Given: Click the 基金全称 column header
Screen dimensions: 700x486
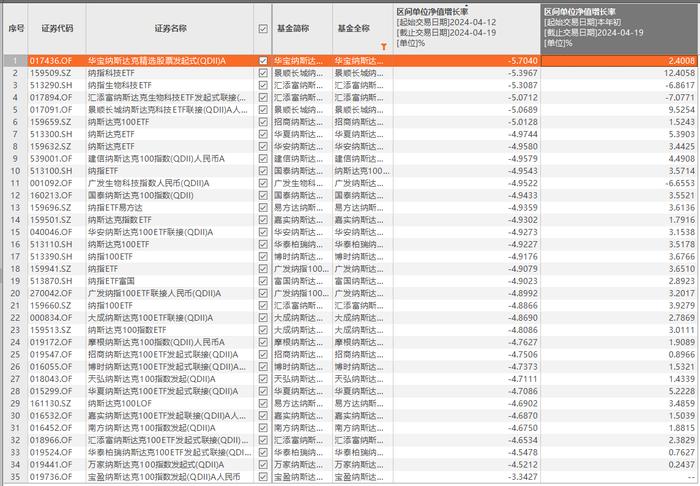Looking at the screenshot, I should coord(362,29).
